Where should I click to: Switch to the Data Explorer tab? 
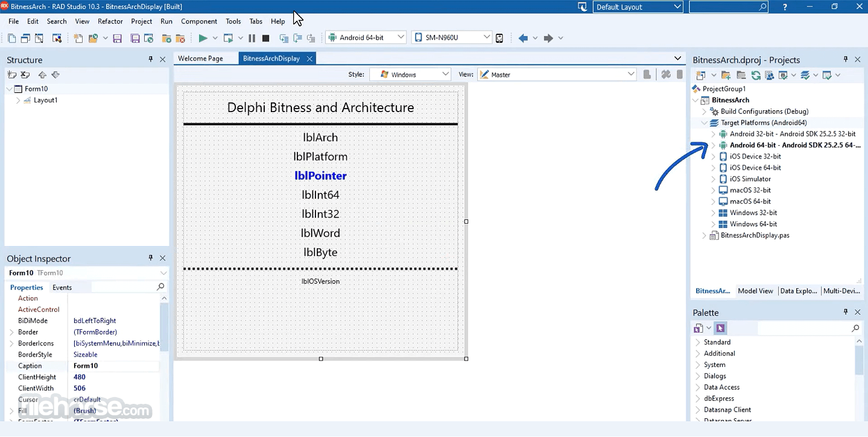[x=799, y=291]
